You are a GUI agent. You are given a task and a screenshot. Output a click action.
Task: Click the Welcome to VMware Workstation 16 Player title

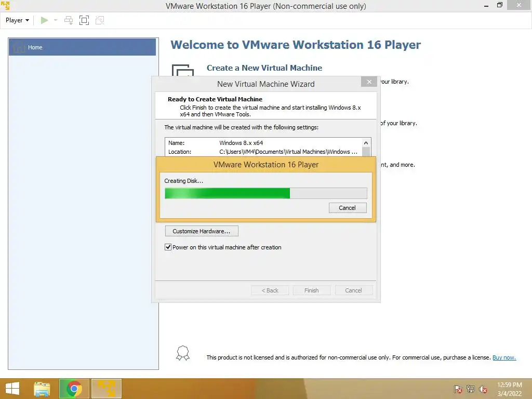click(296, 45)
